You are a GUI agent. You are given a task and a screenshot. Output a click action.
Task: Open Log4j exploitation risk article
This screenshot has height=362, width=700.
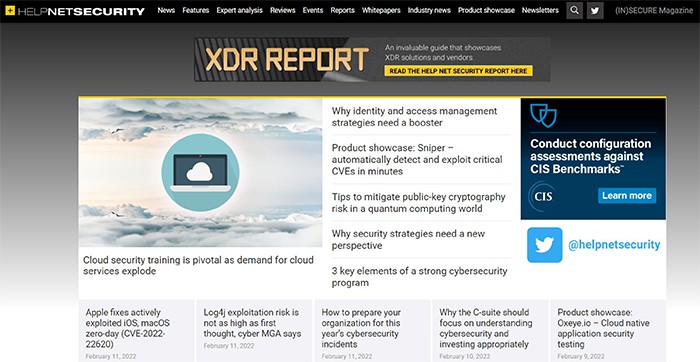click(253, 323)
